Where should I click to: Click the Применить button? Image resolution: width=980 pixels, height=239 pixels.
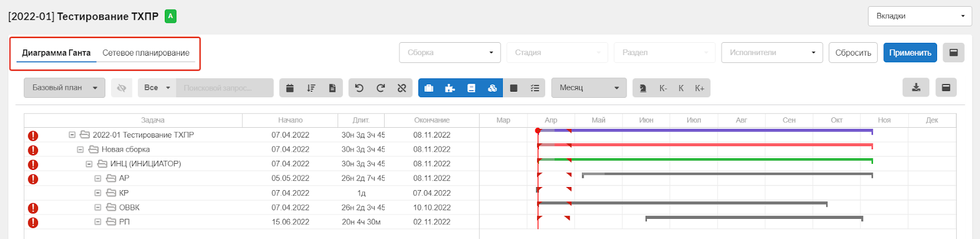[910, 53]
